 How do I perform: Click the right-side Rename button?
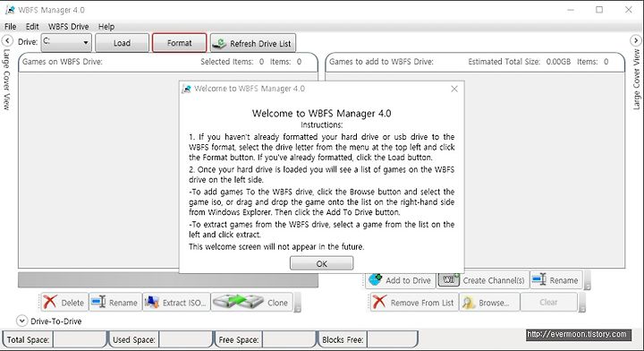pyautogui.click(x=555, y=280)
